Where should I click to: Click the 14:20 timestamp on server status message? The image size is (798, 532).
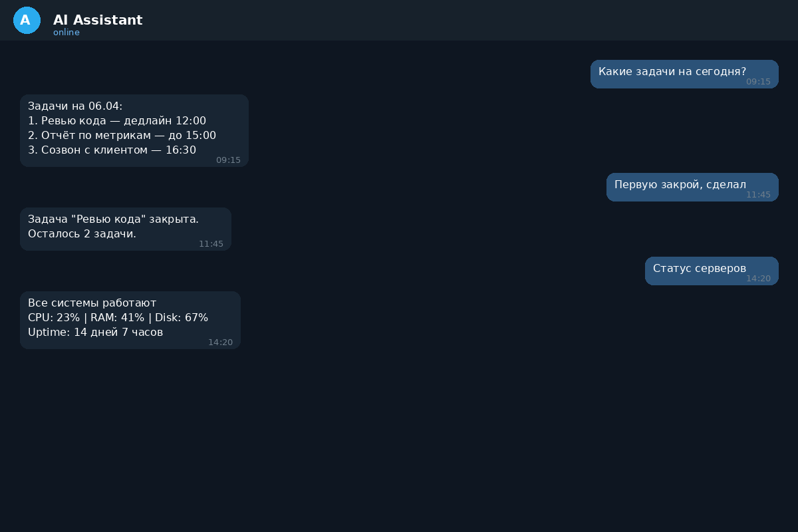tap(220, 342)
